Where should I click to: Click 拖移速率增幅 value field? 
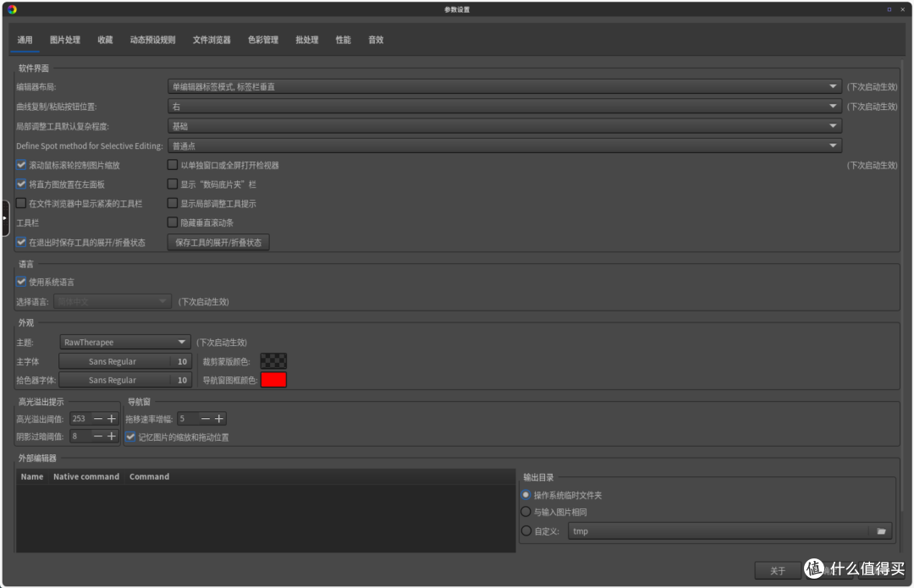(x=188, y=419)
